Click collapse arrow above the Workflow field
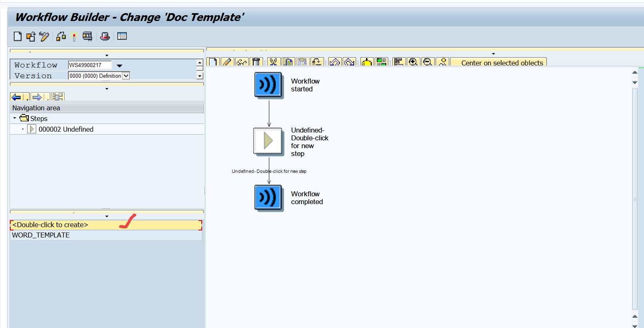Viewport: 644px width, 328px height. pos(107,56)
